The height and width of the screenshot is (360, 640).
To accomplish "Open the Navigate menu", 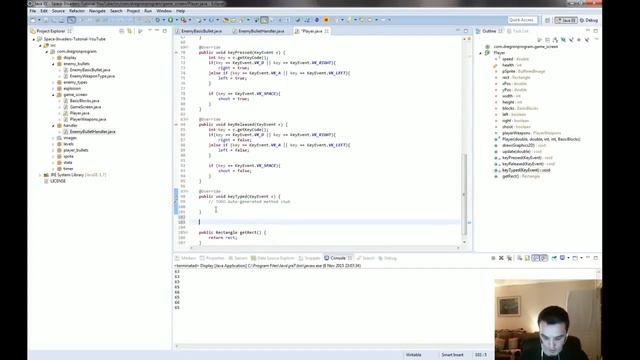I will tap(97, 11).
